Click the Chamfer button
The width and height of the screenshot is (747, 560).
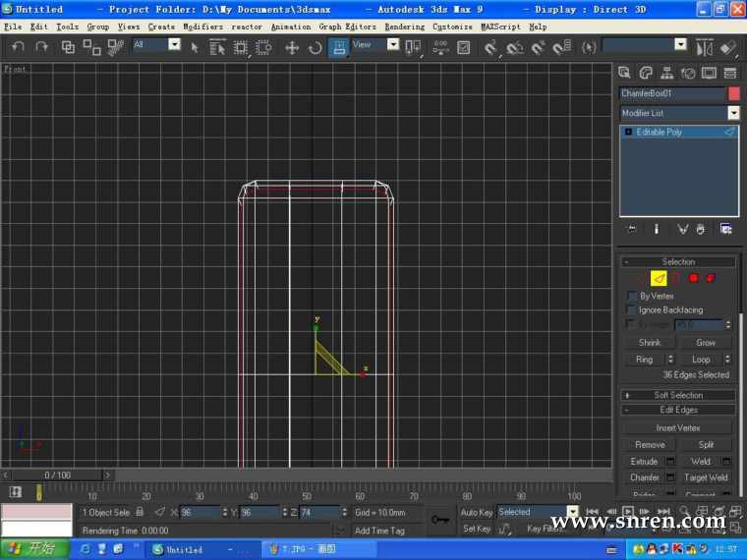point(645,477)
